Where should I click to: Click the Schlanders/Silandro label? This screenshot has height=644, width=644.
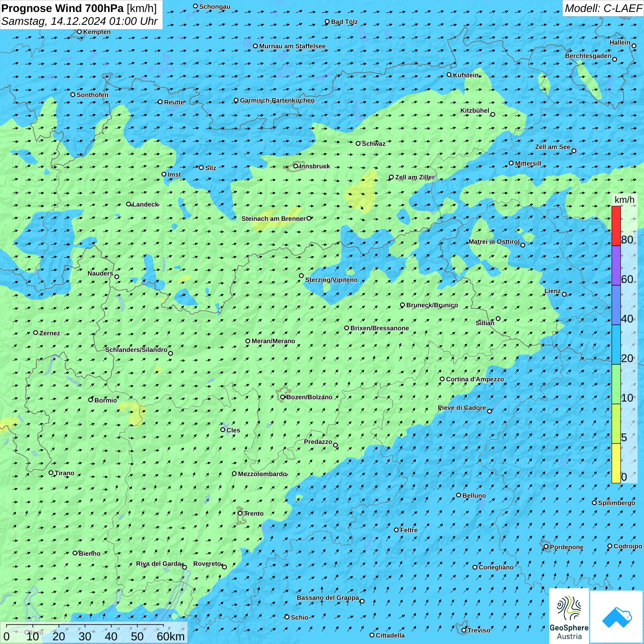(136, 350)
